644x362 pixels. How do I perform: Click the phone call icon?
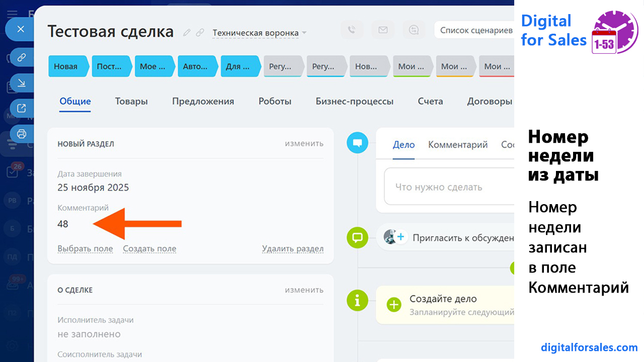tap(352, 30)
